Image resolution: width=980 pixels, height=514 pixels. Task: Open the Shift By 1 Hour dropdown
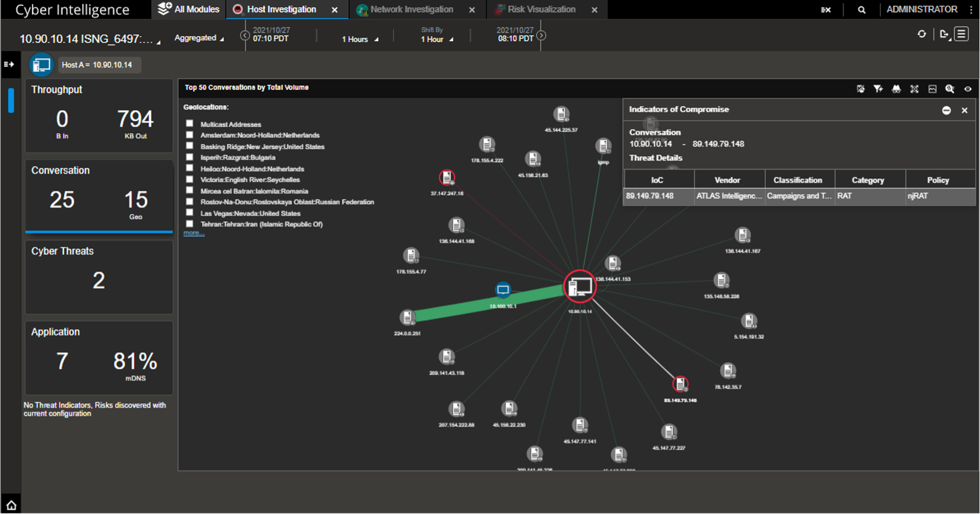436,39
